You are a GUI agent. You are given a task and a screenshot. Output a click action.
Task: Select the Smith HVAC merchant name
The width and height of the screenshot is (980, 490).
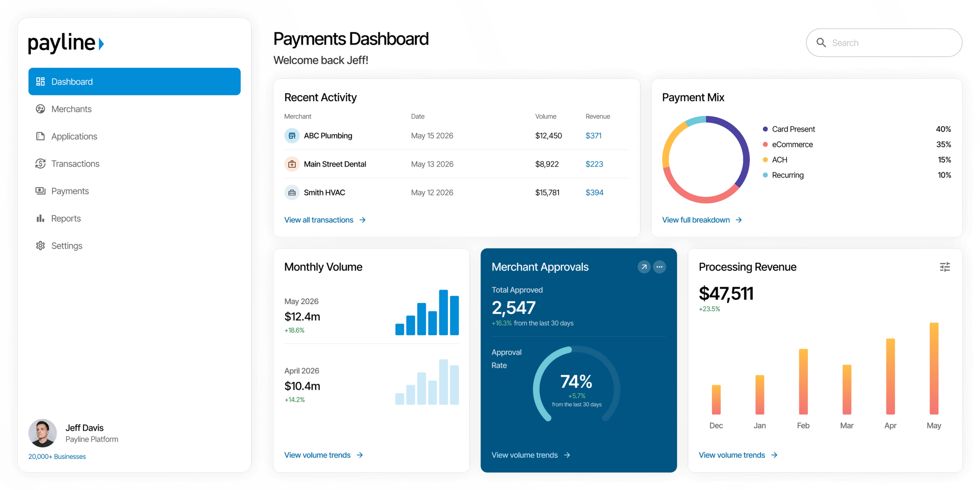[324, 193]
